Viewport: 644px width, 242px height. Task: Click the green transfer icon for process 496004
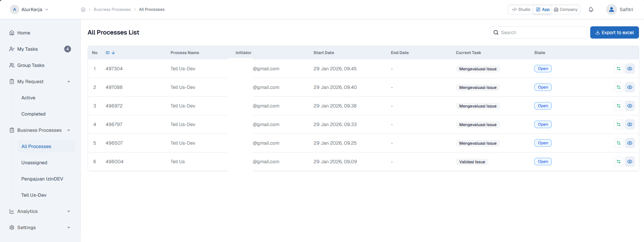[618, 162]
